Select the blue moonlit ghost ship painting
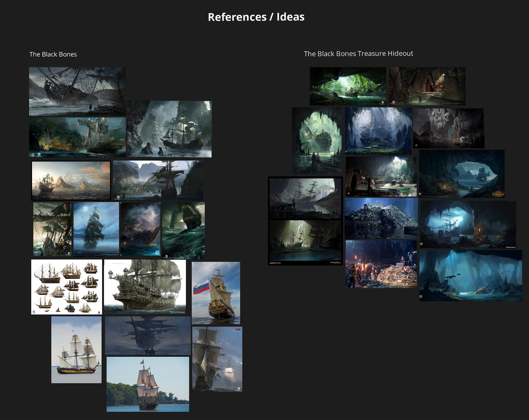This screenshot has height=420, width=529. [96, 229]
